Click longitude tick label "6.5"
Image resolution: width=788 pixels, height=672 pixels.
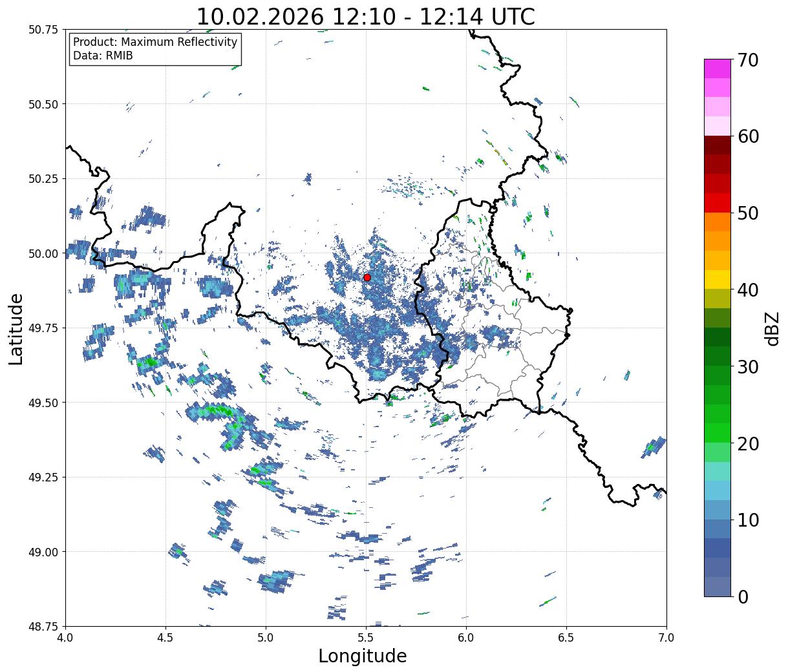click(566, 638)
